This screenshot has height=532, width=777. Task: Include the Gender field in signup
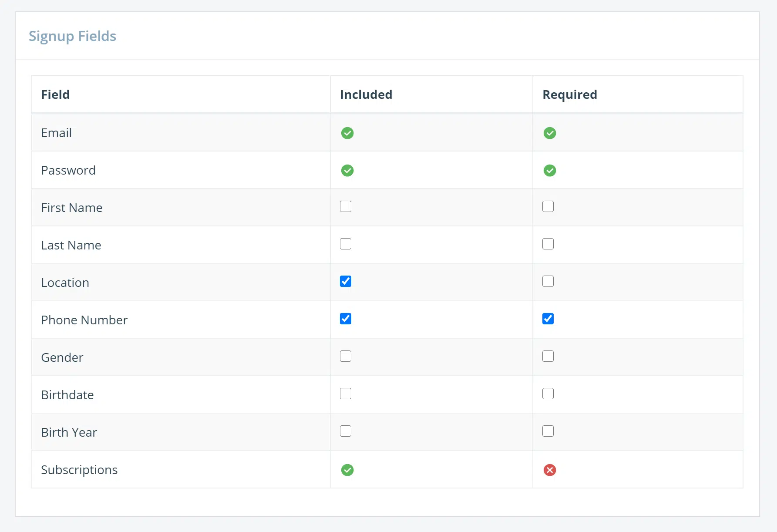pyautogui.click(x=346, y=356)
